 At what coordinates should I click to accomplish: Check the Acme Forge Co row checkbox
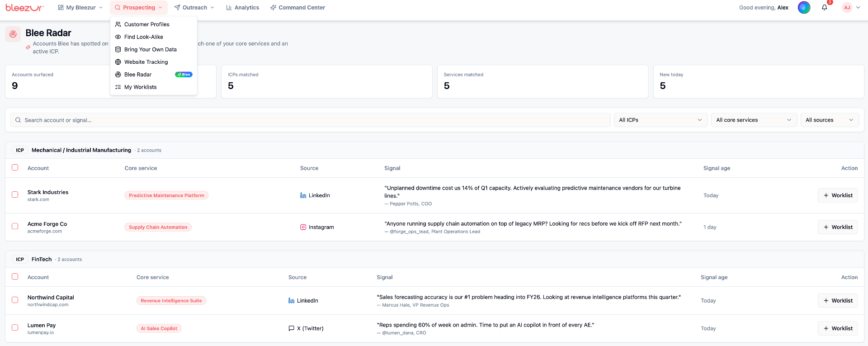15,226
